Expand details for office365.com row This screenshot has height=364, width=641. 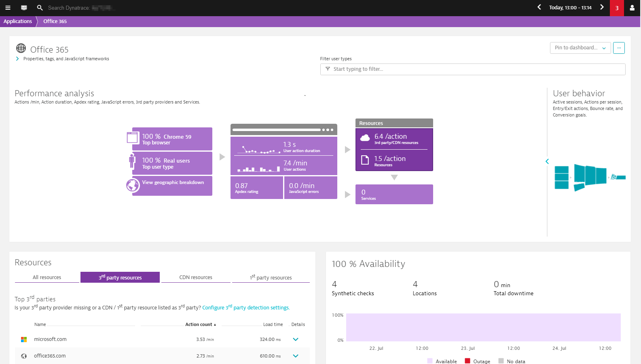tap(296, 356)
